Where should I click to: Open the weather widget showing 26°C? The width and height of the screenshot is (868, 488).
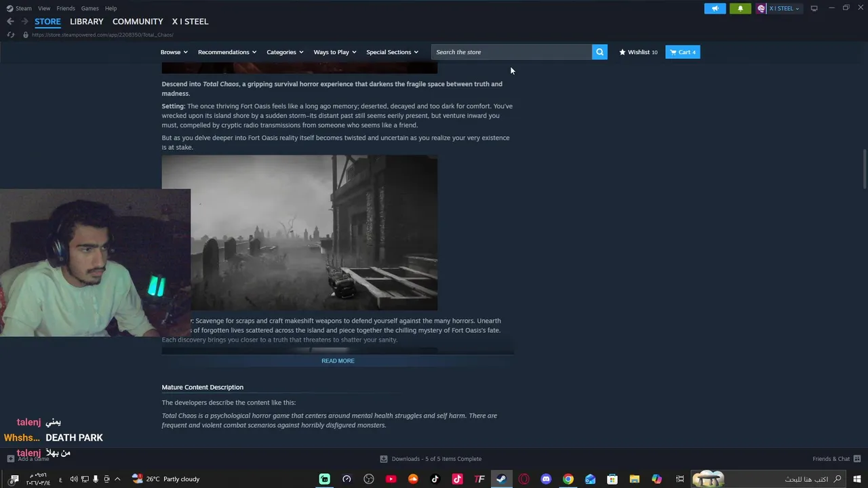click(x=166, y=479)
